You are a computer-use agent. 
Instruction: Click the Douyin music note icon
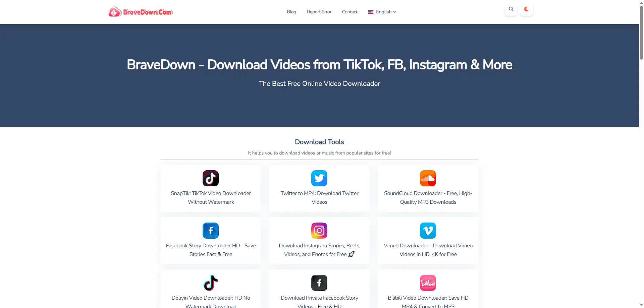[x=211, y=283]
